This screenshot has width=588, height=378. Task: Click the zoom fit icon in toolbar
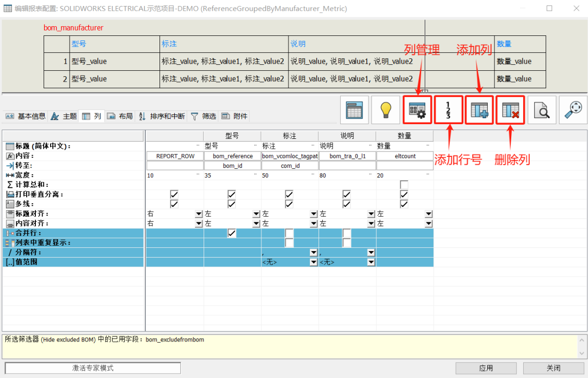(x=573, y=110)
